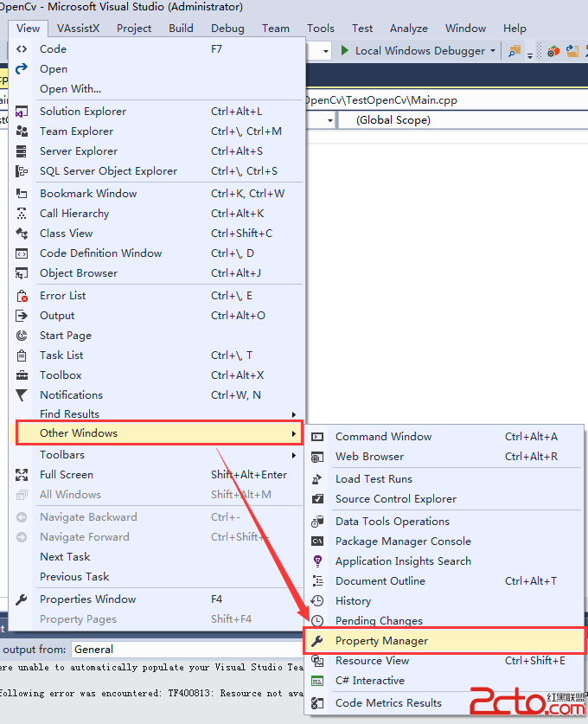Image resolution: width=588 pixels, height=724 pixels.
Task: Open the Debug menu
Action: click(227, 29)
